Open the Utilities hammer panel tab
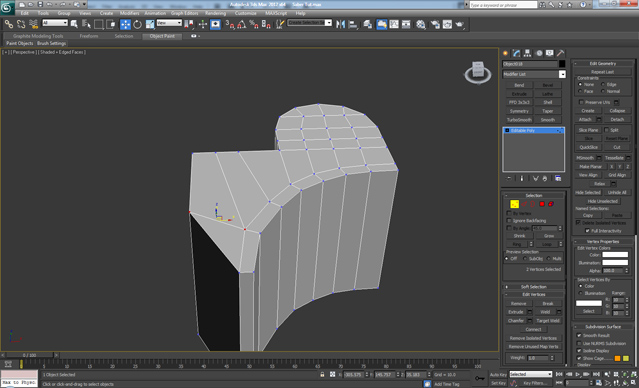Image resolution: width=639 pixels, height=388 pixels. pos(561,53)
